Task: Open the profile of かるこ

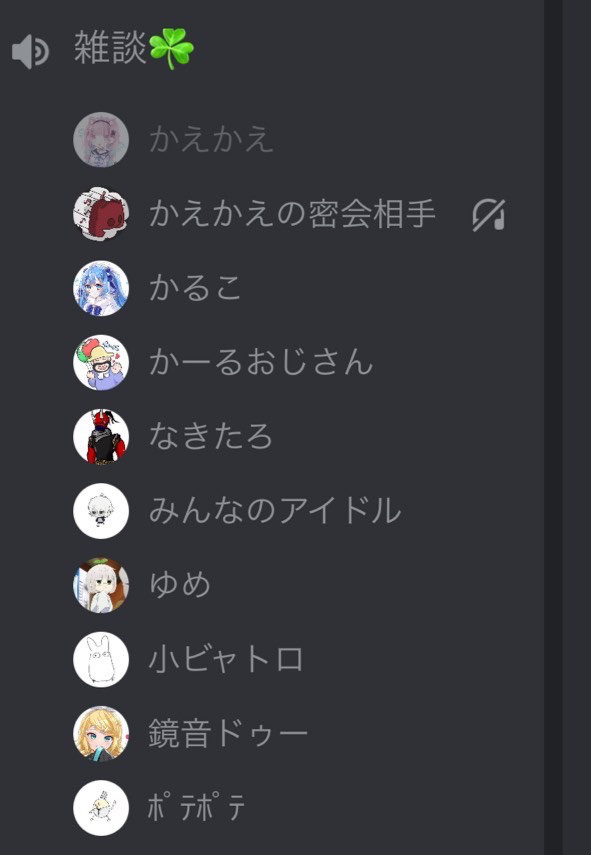Action: [195, 288]
